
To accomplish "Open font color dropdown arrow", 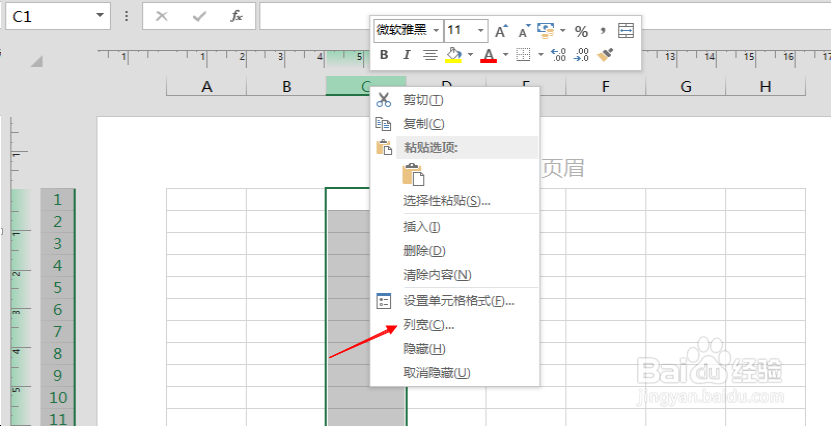I will pos(506,55).
